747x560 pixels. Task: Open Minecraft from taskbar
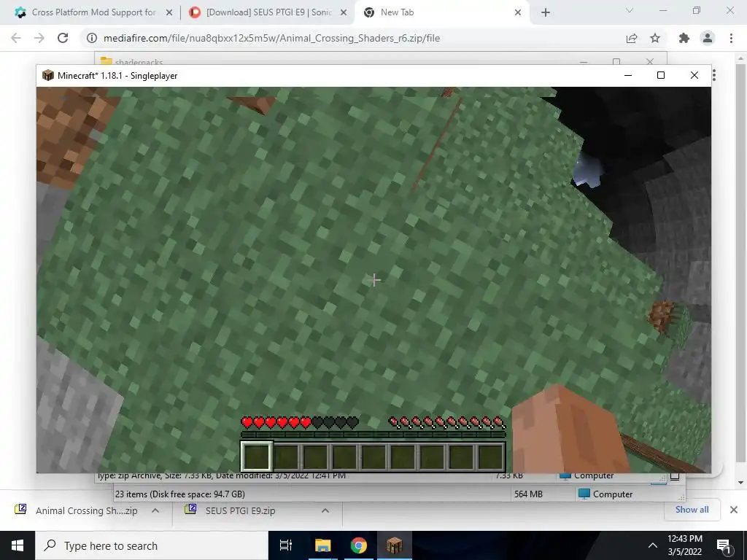(x=395, y=545)
